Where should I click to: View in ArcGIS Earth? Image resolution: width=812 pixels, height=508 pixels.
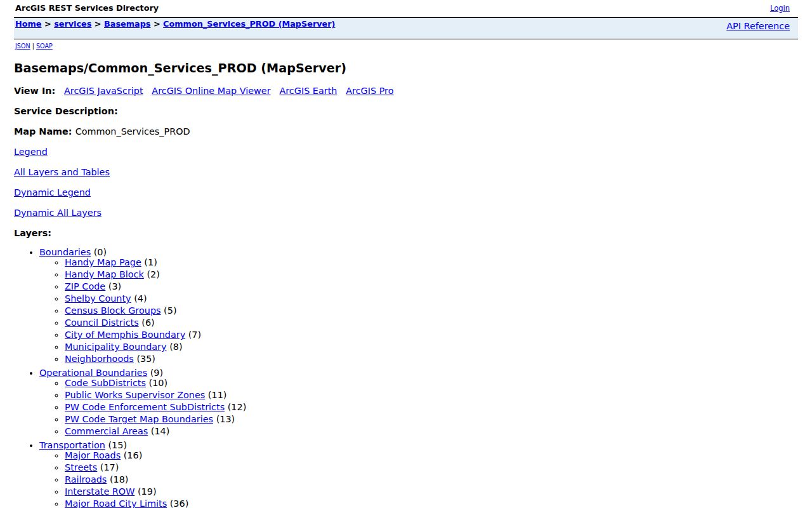point(308,91)
